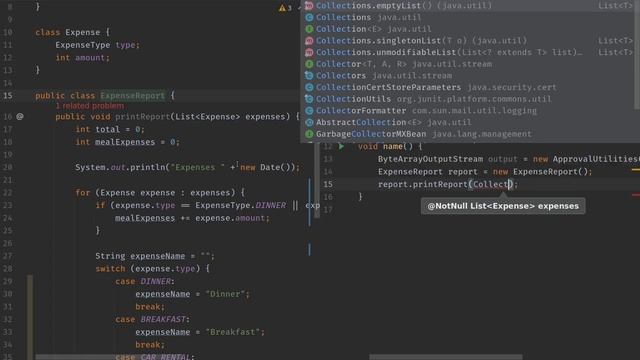Click 'mealExpenses += expense.amount;' line
Image resolution: width=640 pixels, height=360 pixels.
[x=192, y=218]
